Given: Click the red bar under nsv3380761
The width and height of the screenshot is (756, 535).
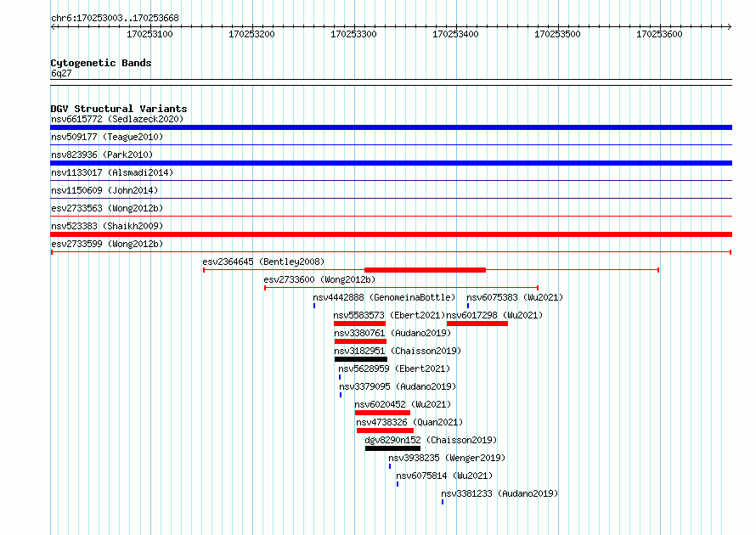Looking at the screenshot, I should pyautogui.click(x=360, y=341).
